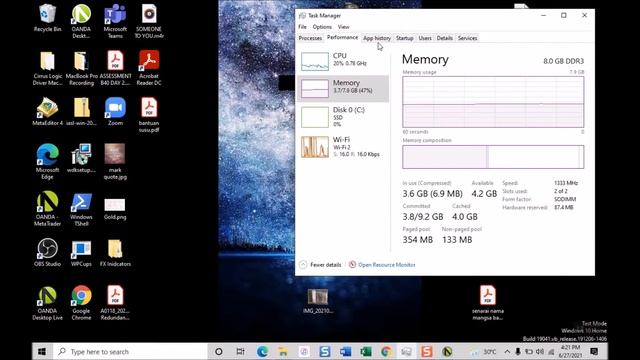Open the Recycle Bin desktop icon

[47, 18]
